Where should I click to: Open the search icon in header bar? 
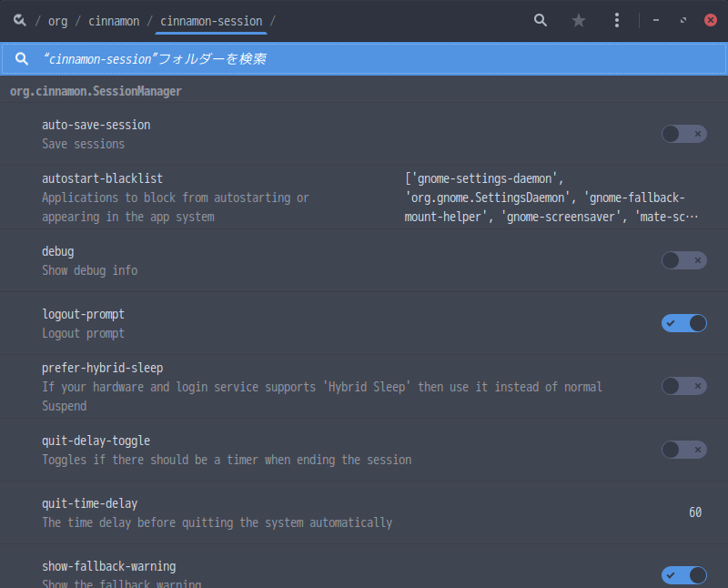tap(540, 20)
